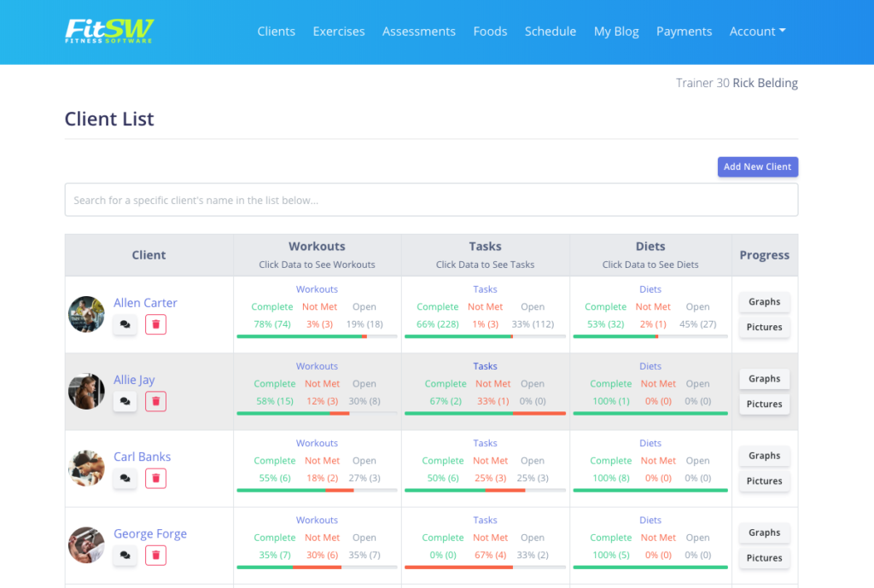874x588 pixels.
Task: Open message icon for George Forge
Action: pos(125,556)
